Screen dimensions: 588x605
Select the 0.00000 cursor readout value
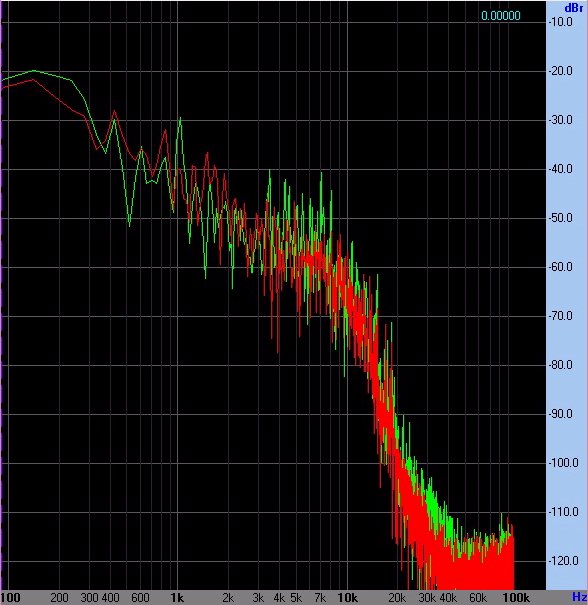pos(501,16)
